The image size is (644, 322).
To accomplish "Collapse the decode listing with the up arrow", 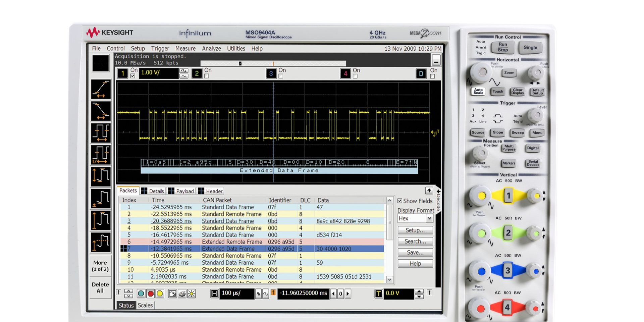I will coord(429,191).
